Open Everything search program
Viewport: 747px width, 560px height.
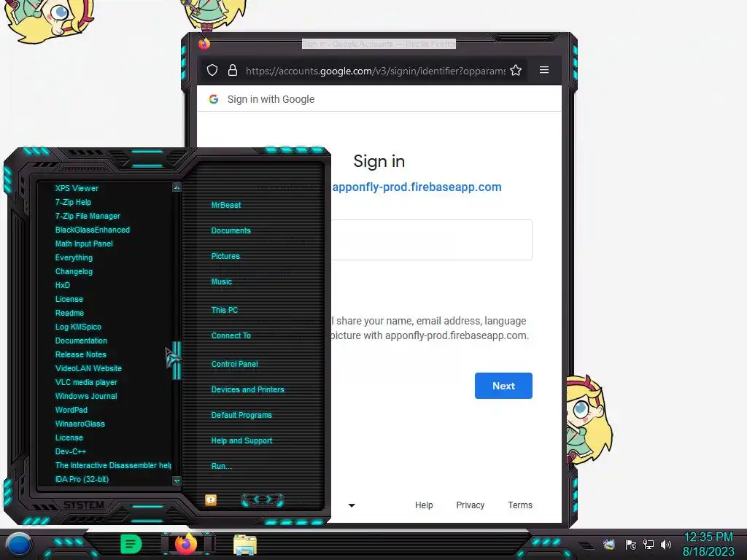click(74, 257)
